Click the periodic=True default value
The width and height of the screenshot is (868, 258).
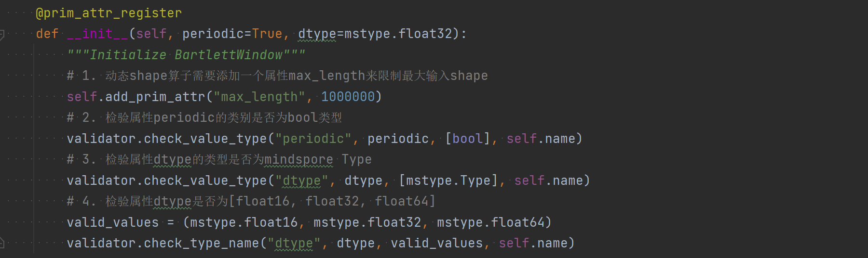(x=267, y=34)
